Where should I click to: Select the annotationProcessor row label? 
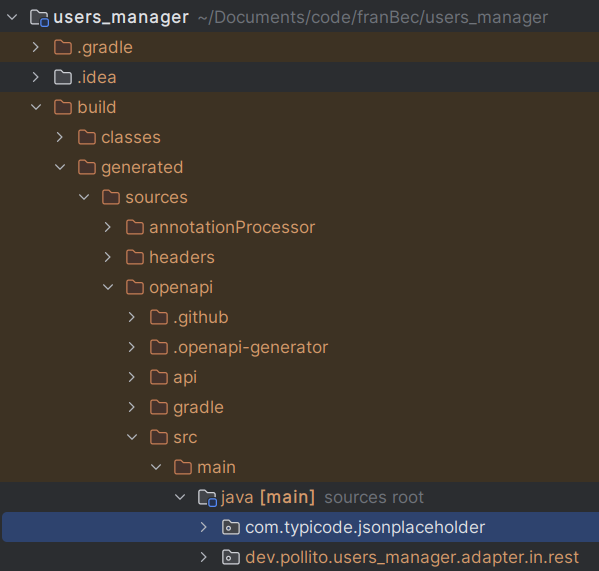[232, 227]
